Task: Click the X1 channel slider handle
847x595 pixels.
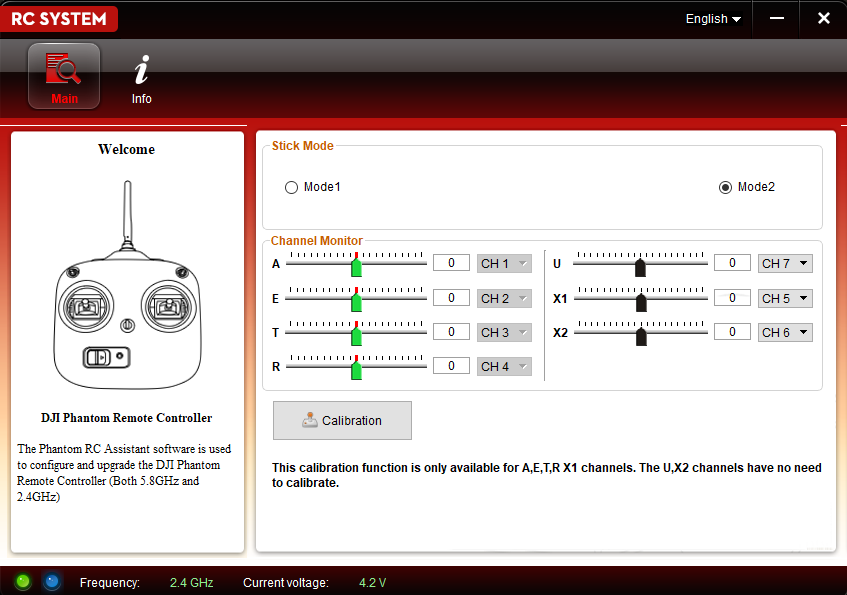Action: 641,302
